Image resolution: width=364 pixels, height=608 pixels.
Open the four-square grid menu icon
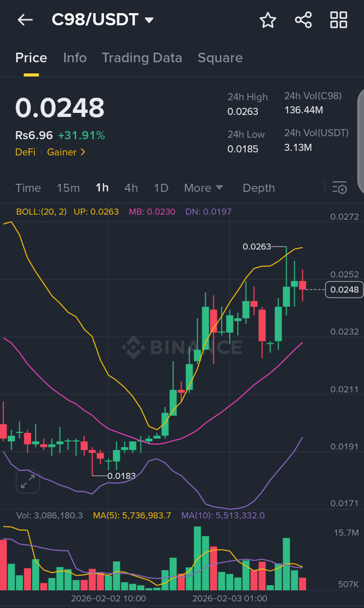(x=339, y=20)
